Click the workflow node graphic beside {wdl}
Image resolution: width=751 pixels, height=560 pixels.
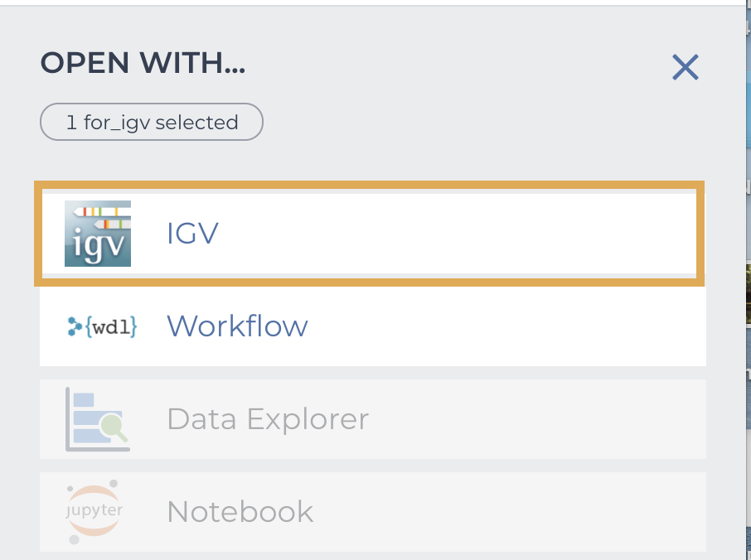[x=76, y=326]
